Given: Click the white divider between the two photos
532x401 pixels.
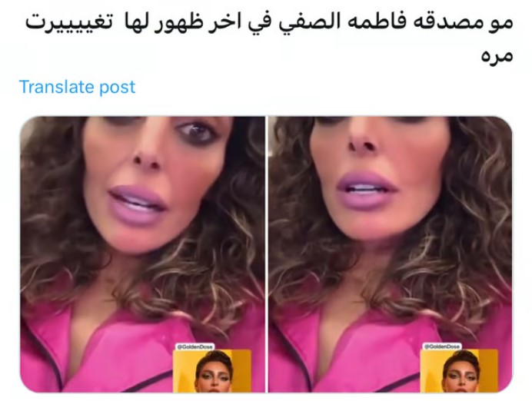Looking at the screenshot, I should (x=267, y=254).
